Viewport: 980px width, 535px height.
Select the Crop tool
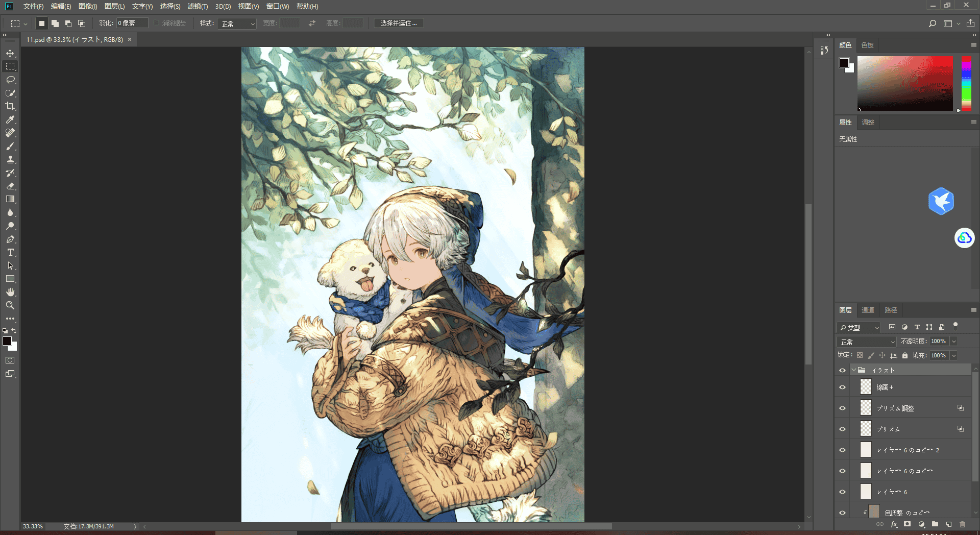coord(10,106)
